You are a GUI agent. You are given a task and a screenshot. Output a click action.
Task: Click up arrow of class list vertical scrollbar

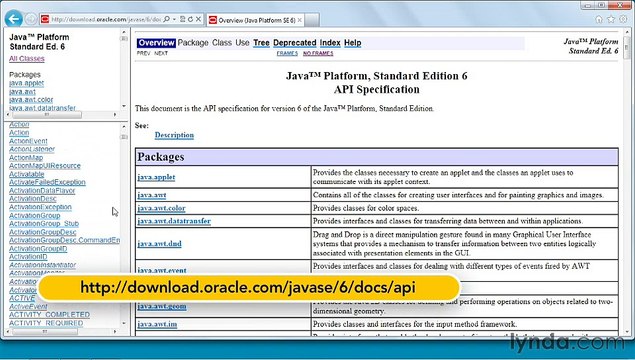coord(124,127)
